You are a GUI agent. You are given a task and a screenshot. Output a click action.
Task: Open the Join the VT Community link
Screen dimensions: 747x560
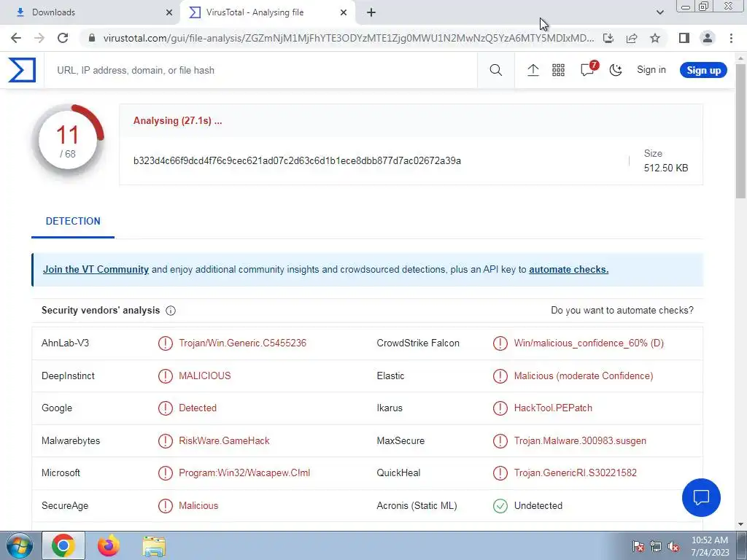(96, 269)
